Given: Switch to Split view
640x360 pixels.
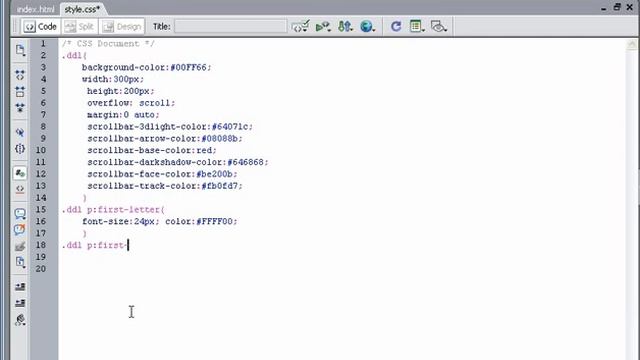Looking at the screenshot, I should click(x=79, y=27).
